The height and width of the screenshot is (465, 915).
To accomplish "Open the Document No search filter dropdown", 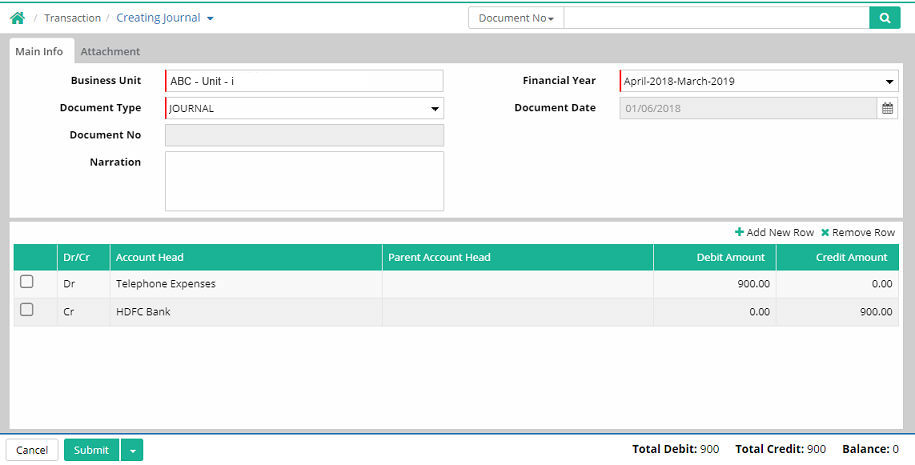I will [x=516, y=18].
